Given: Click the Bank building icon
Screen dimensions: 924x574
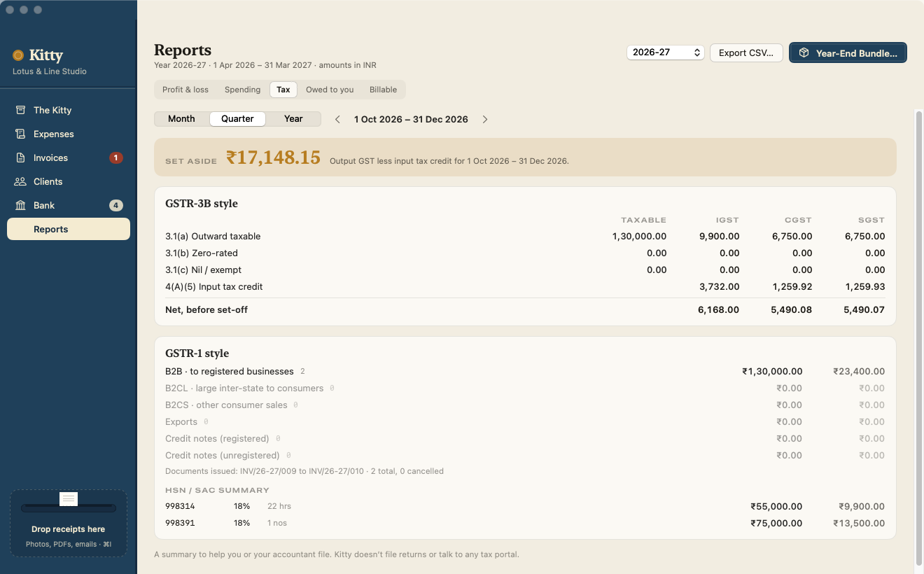Looking at the screenshot, I should tap(20, 205).
